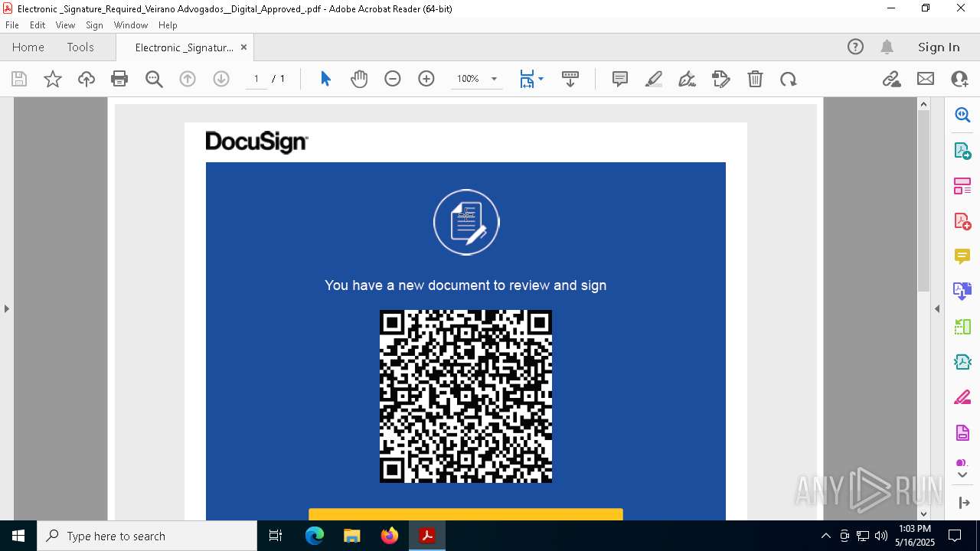Image resolution: width=980 pixels, height=551 pixels.
Task: Click the scroll up arrow of document scrollbar
Action: (923, 104)
